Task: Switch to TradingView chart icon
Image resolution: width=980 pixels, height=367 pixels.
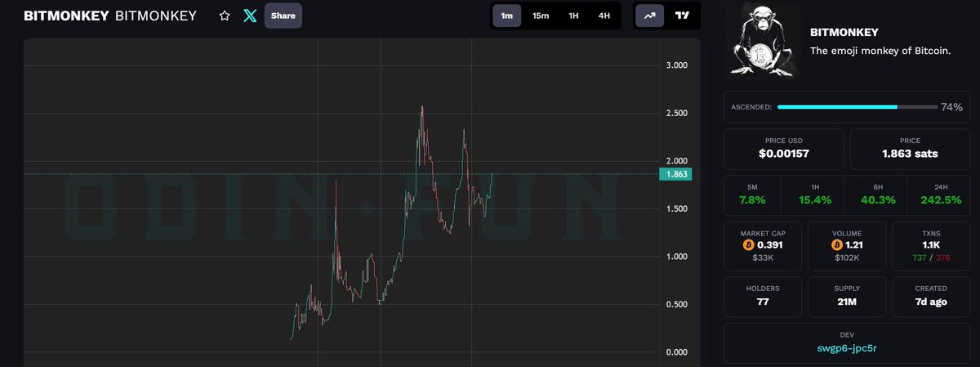Action: tap(682, 16)
